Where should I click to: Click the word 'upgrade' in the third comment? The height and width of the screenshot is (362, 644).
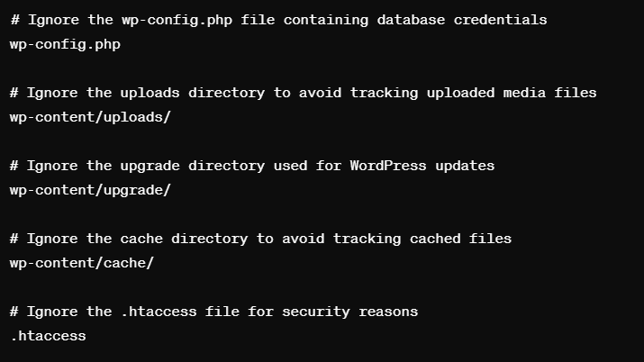coord(150,167)
